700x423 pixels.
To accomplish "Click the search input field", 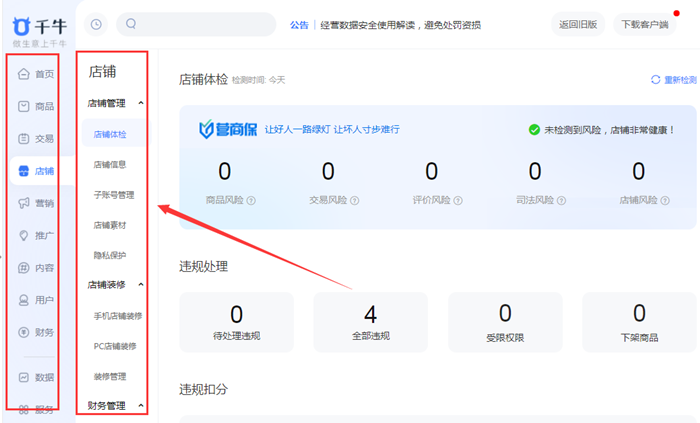I will (200, 24).
